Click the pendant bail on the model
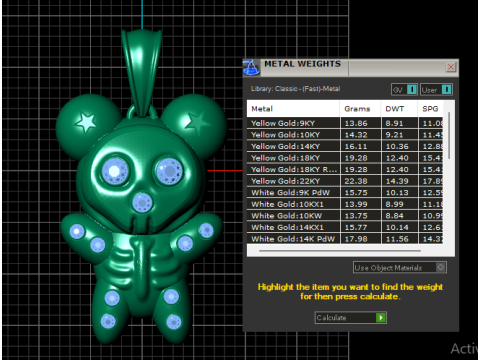The width and height of the screenshot is (480, 360). coord(142,73)
